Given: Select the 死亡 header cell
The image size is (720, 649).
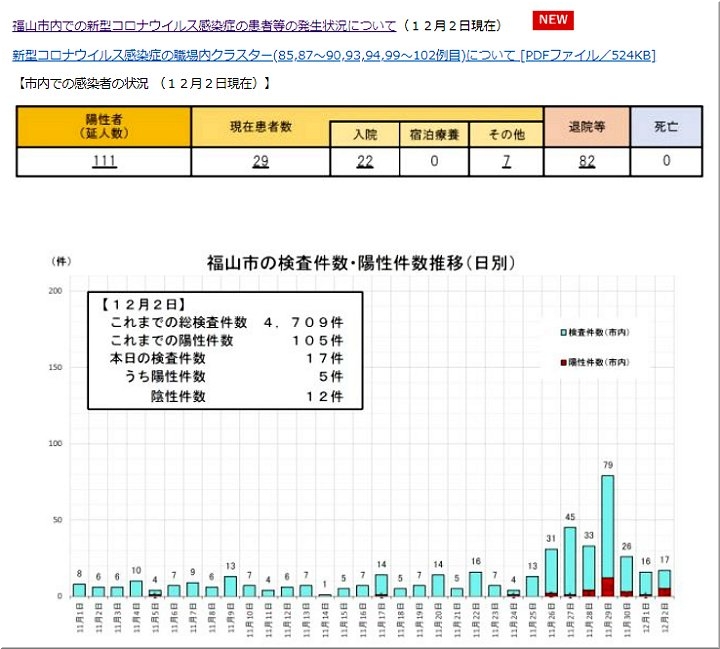Looking at the screenshot, I should tap(666, 126).
